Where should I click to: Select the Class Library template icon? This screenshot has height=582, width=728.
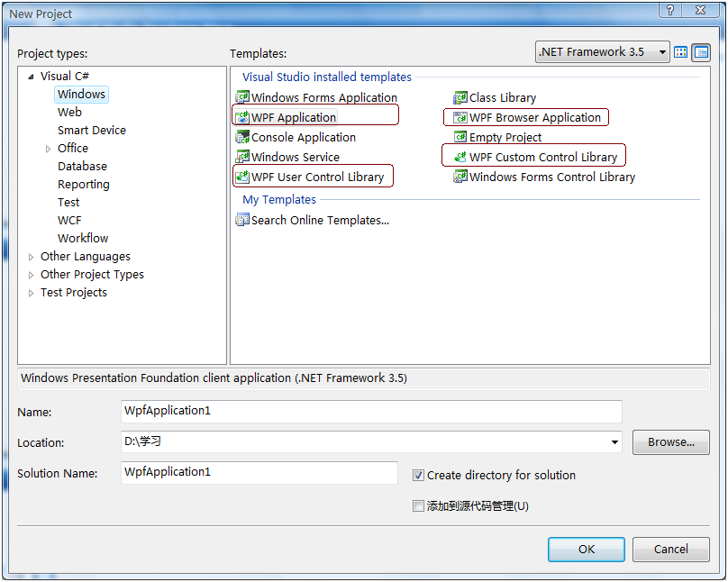460,97
